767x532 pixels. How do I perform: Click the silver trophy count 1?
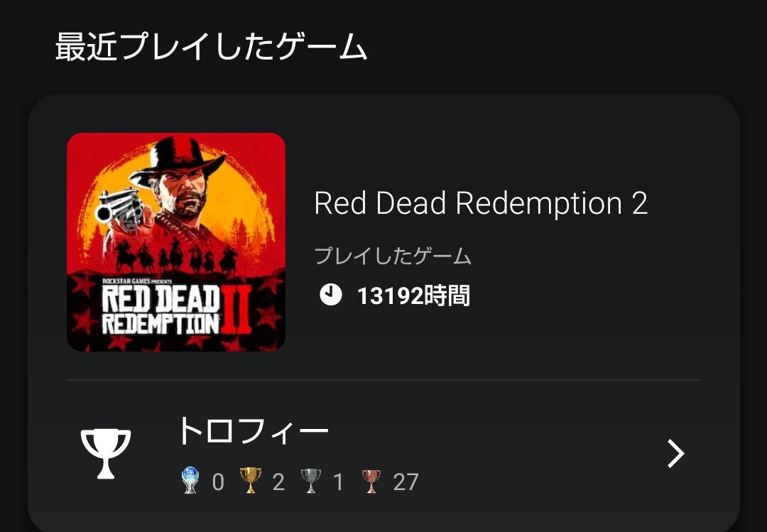(338, 482)
